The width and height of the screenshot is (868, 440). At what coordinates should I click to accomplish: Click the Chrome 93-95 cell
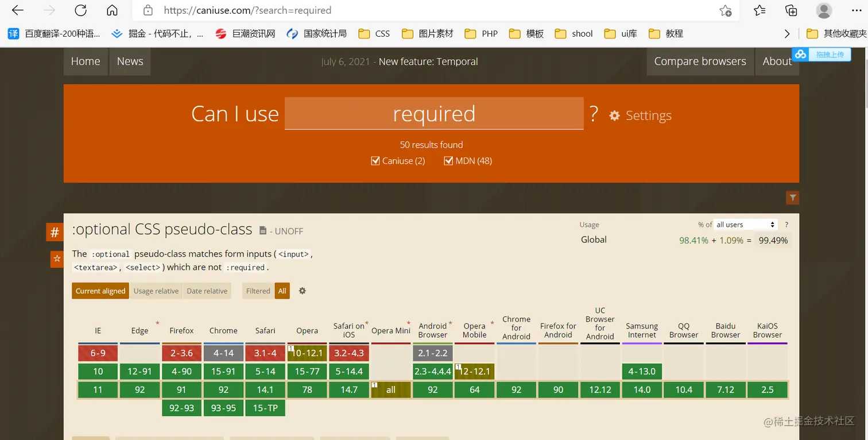tap(223, 408)
